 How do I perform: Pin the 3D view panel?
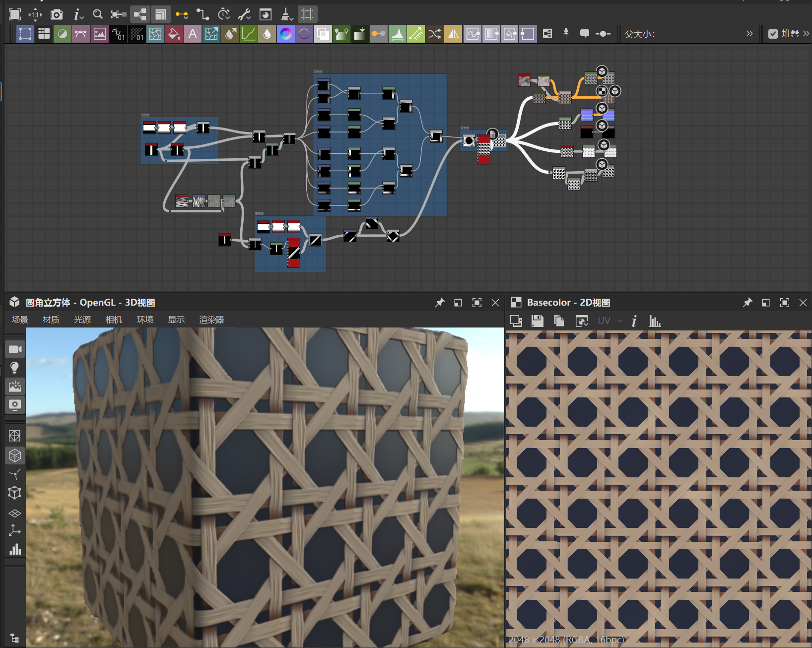(440, 303)
